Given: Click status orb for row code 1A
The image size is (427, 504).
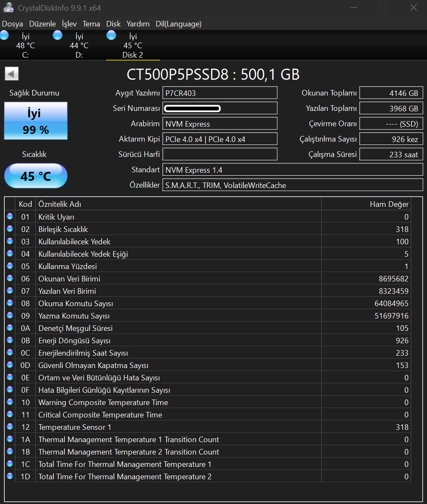Looking at the screenshot, I should [10, 439].
